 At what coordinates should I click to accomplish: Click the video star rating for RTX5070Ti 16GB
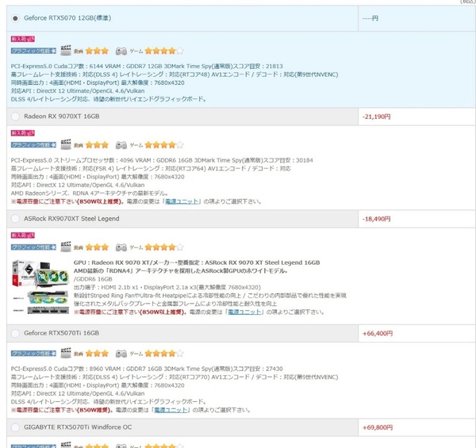tap(97, 353)
